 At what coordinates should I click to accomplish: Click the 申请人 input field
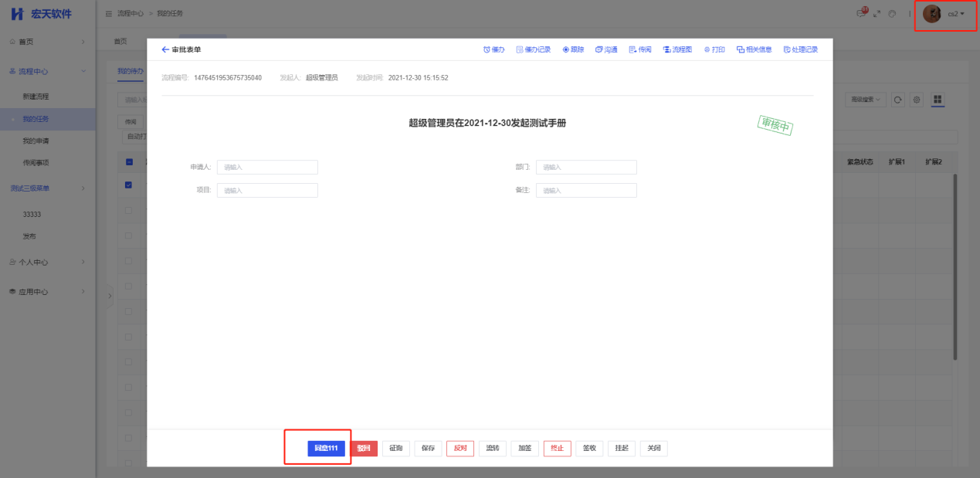click(267, 167)
